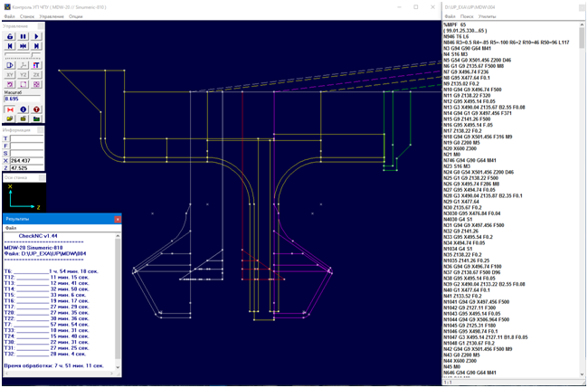The image size is (588, 388).
Task: Switch view to XY plane
Action: coord(10,74)
